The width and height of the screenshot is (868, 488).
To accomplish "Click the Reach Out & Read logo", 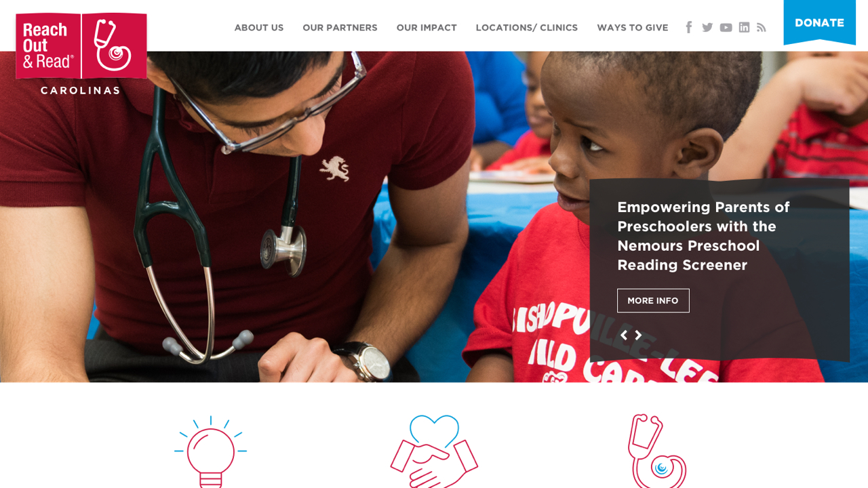I will point(81,54).
